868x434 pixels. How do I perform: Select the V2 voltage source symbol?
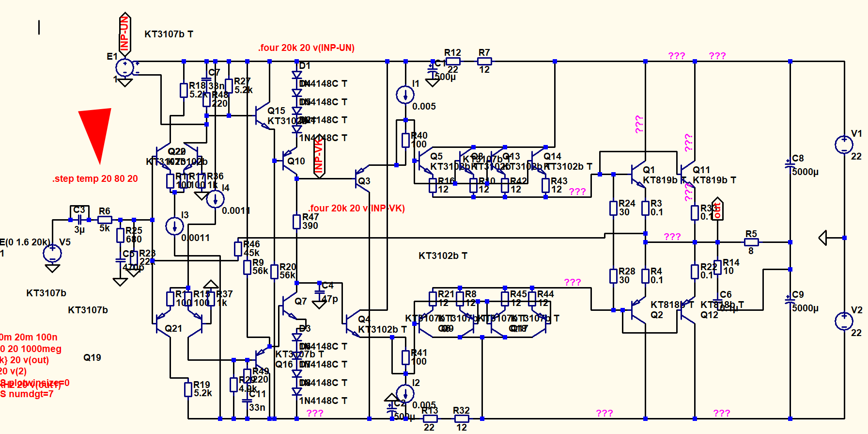pos(844,321)
